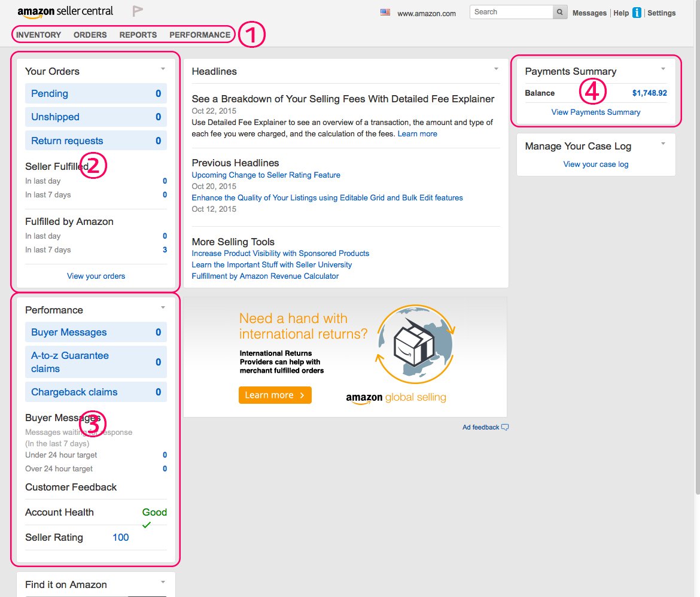Open the blue Buyer Messages row
Screen dimensions: 700x597
pyautogui.click(x=96, y=332)
